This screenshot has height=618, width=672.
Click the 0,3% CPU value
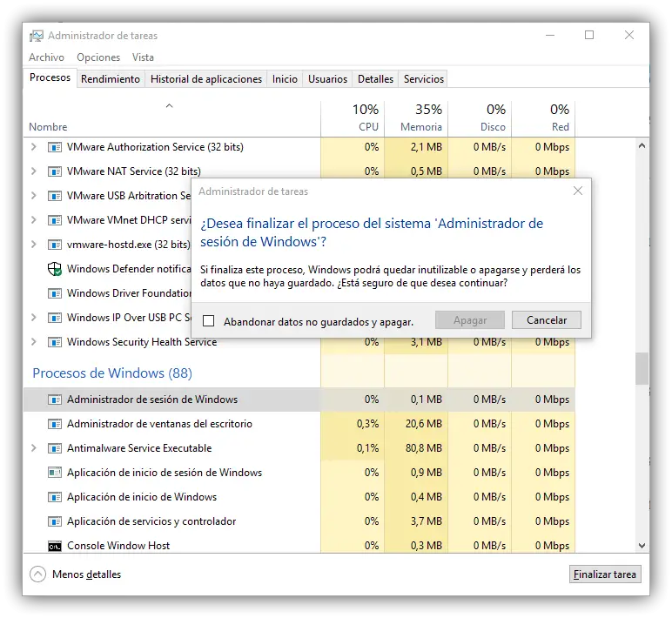[367, 424]
